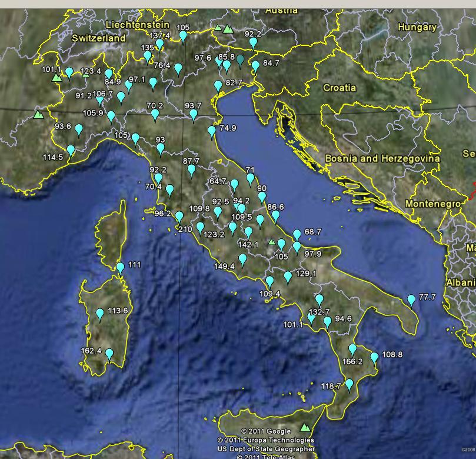476x459 pixels.
Task: Select the 92.2 placemark near the Austria border
Action: (252, 42)
